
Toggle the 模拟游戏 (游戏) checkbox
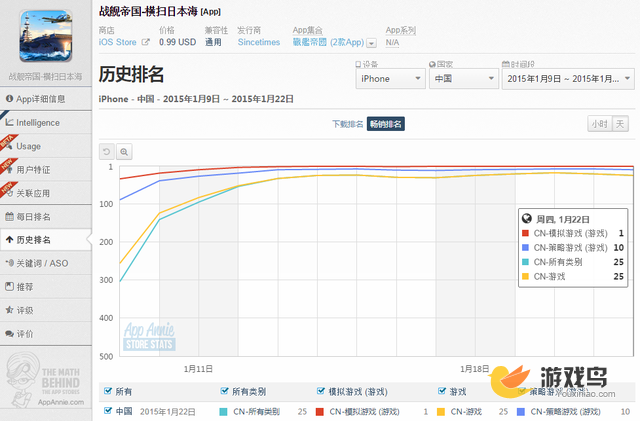click(321, 392)
